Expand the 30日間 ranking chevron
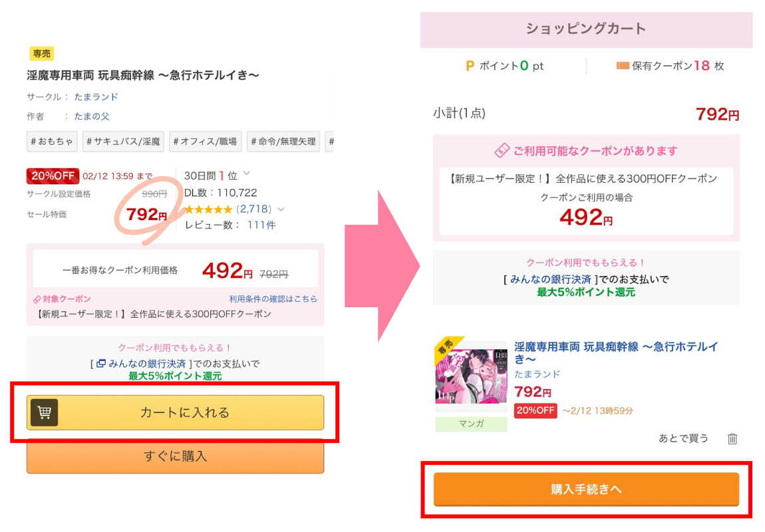 247,174
